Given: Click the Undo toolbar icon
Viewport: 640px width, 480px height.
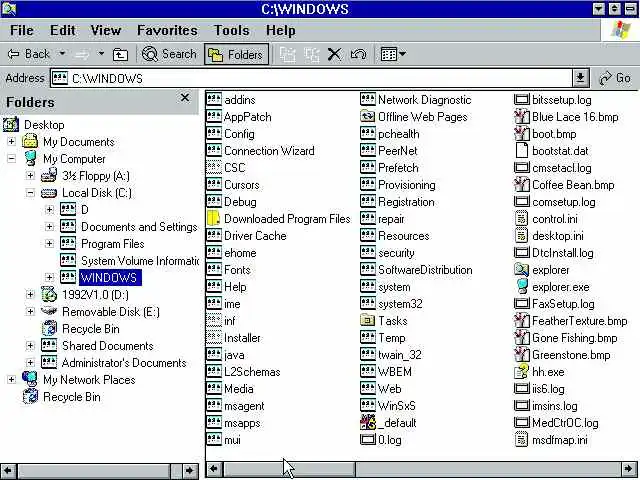Looking at the screenshot, I should click(x=358, y=54).
